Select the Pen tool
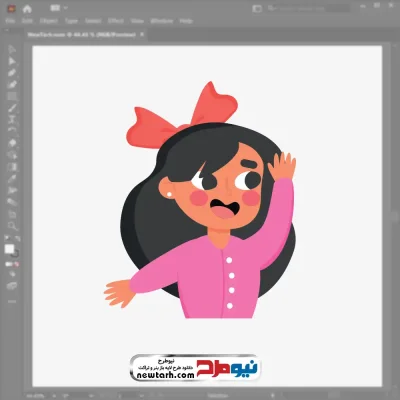Image resolution: width=400 pixels, height=400 pixels. (x=12, y=73)
